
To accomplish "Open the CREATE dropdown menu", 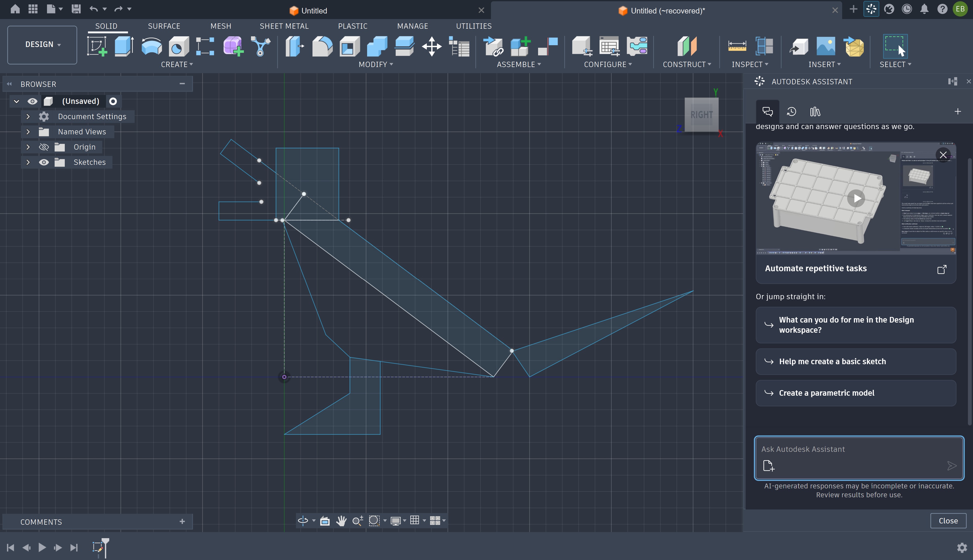I will pyautogui.click(x=177, y=65).
